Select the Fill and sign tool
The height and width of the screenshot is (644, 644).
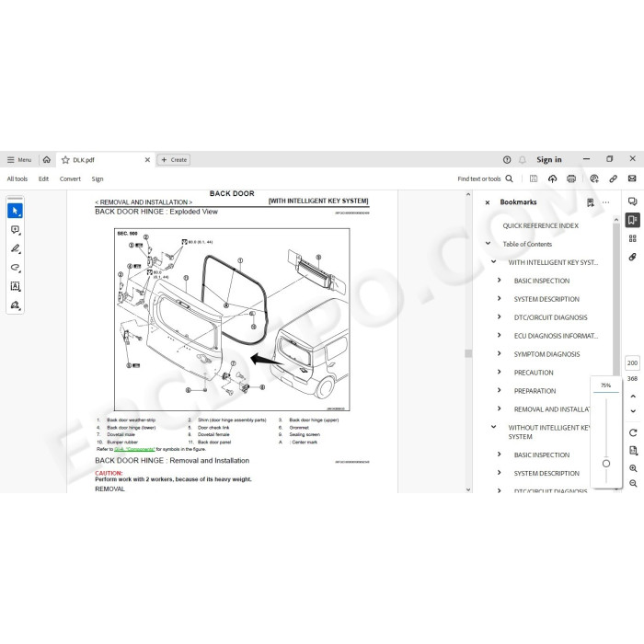pos(16,305)
